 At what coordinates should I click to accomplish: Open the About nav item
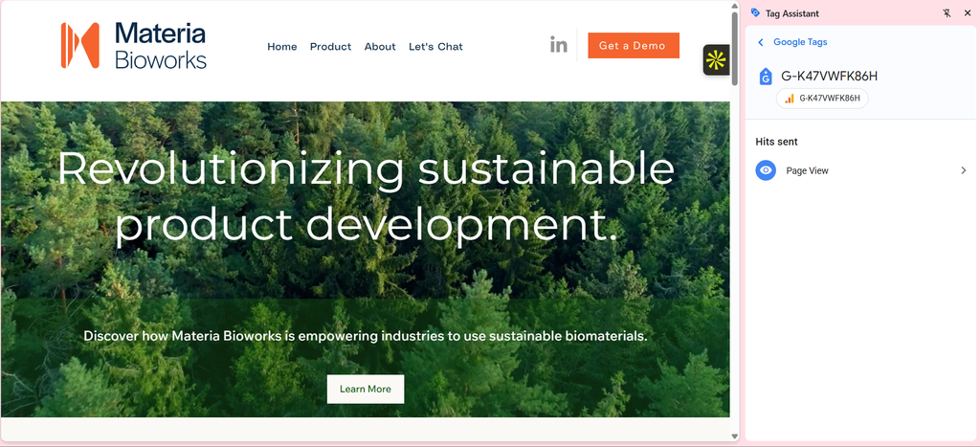(380, 47)
